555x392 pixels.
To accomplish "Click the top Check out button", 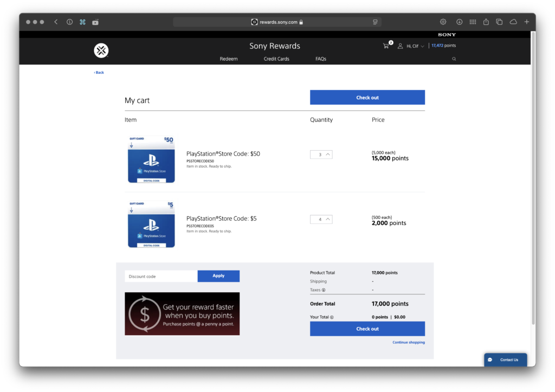I will [x=367, y=98].
